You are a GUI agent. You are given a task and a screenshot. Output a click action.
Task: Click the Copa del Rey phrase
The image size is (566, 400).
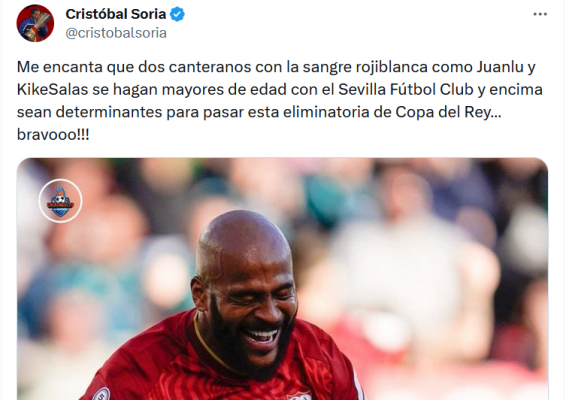click(443, 112)
